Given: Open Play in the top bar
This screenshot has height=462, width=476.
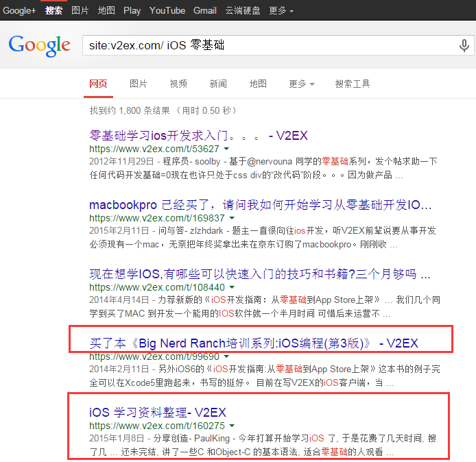Looking at the screenshot, I should [x=132, y=10].
